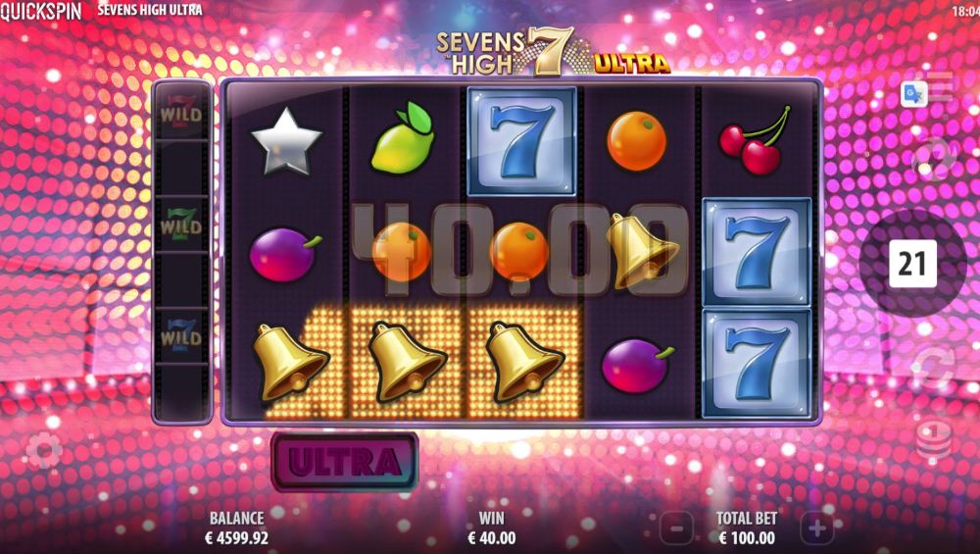
Task: Decrease total bet with the minus button
Action: click(676, 529)
